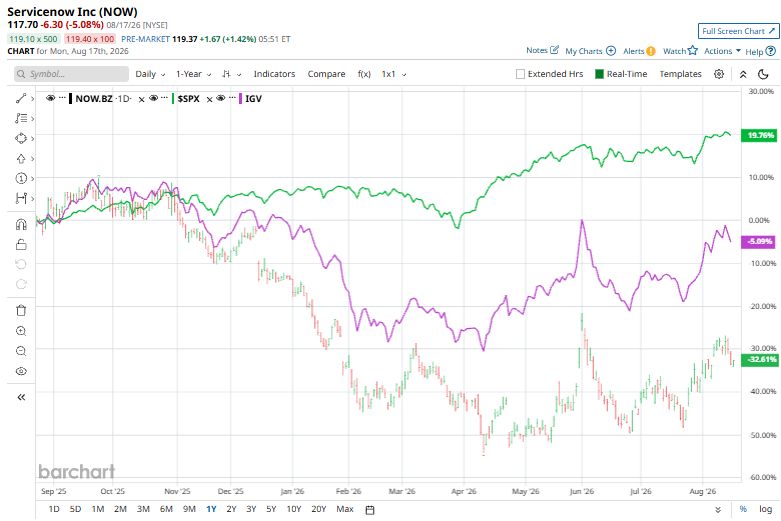The image size is (781, 521).
Task: Click purple IGV color swatch
Action: tap(241, 99)
